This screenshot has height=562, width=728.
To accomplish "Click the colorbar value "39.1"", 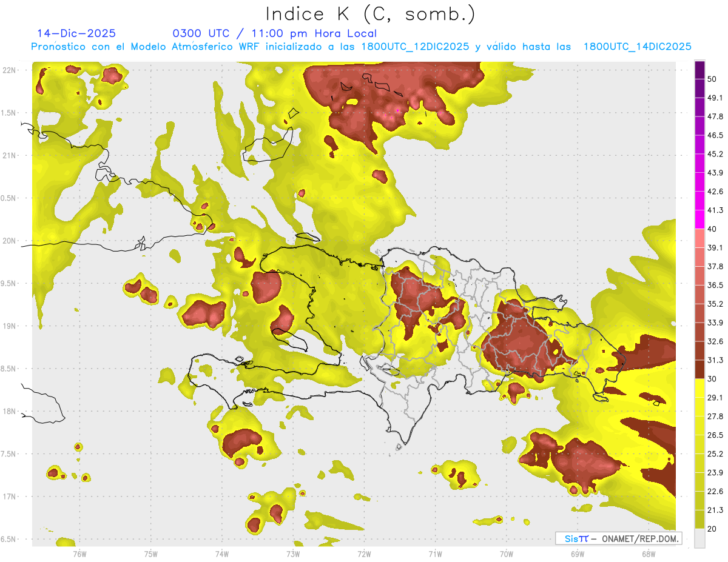I will [x=715, y=247].
